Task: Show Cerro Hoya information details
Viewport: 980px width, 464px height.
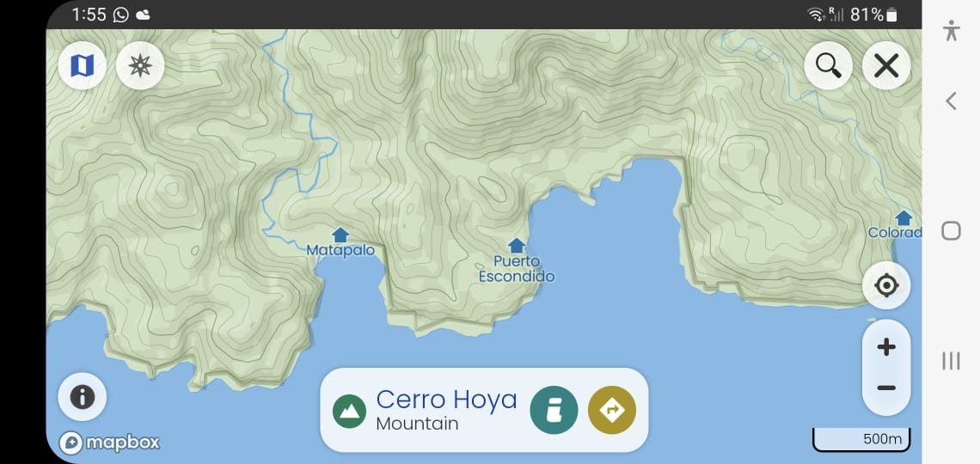Action: pyautogui.click(x=554, y=410)
